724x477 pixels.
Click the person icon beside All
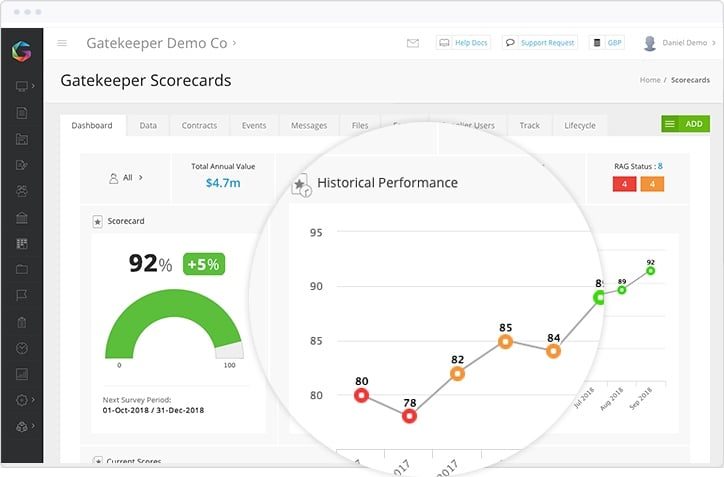(x=113, y=178)
